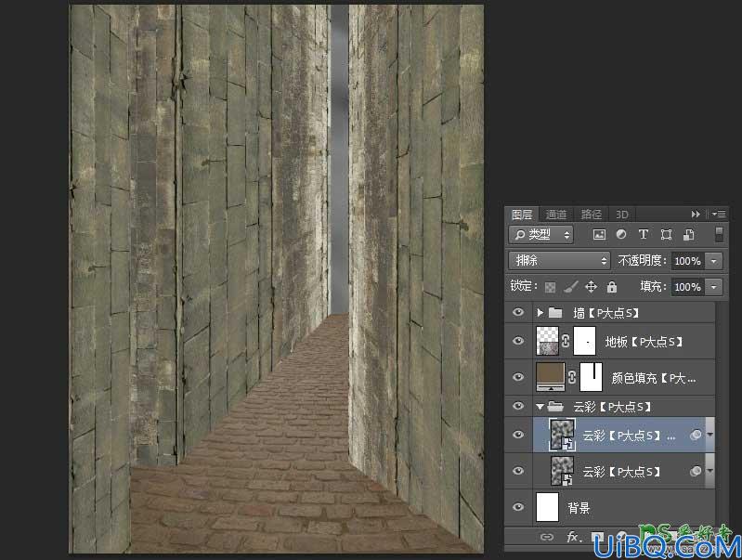This screenshot has width=742, height=560.
Task: Select the 地板【P大点S】 layer name
Action: point(644,342)
